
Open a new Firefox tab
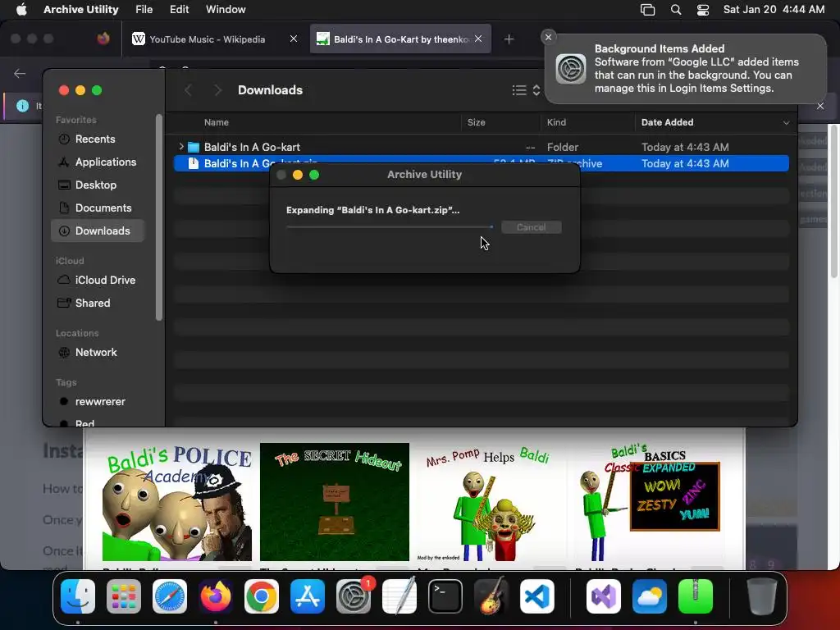(509, 39)
